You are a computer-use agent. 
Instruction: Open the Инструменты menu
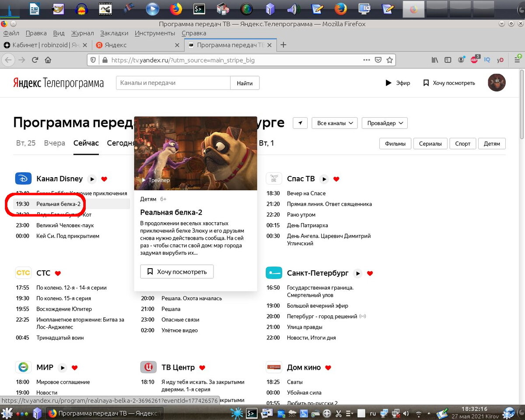(x=155, y=33)
